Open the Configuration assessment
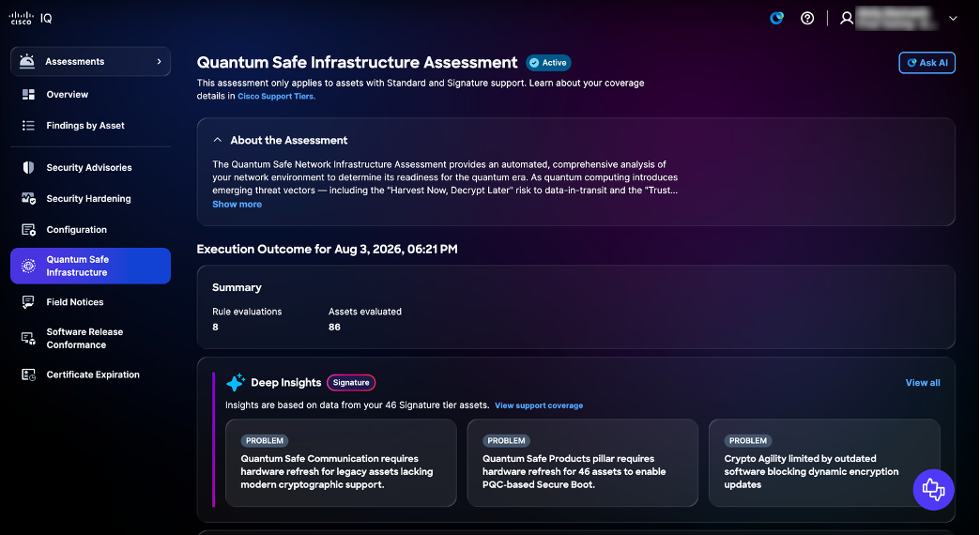Image resolution: width=980 pixels, height=535 pixels. [x=91, y=230]
